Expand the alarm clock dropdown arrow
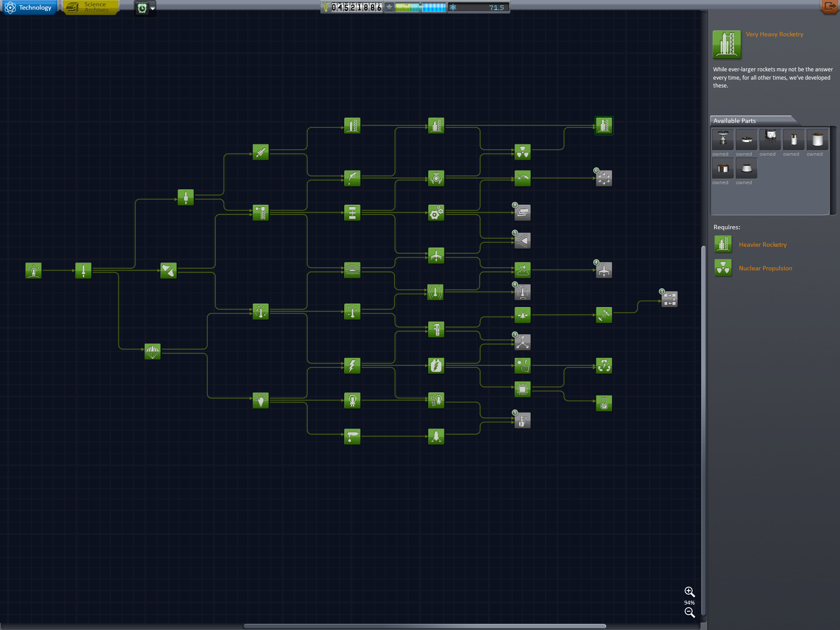Viewport: 840px width, 630px height. click(153, 8)
